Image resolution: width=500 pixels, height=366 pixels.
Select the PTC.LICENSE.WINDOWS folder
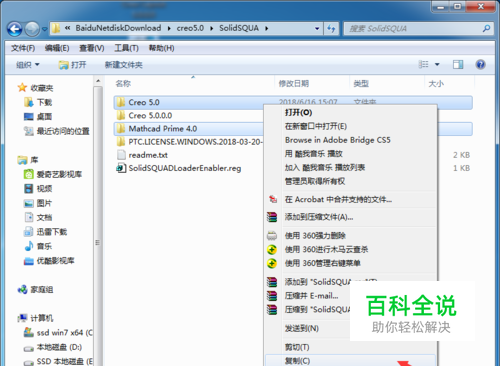coord(190,142)
